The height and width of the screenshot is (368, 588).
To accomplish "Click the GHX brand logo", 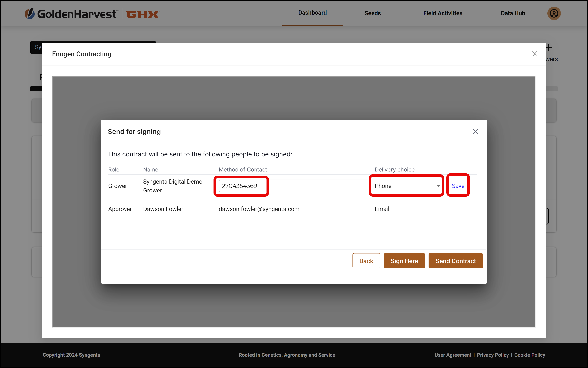I will [x=143, y=14].
